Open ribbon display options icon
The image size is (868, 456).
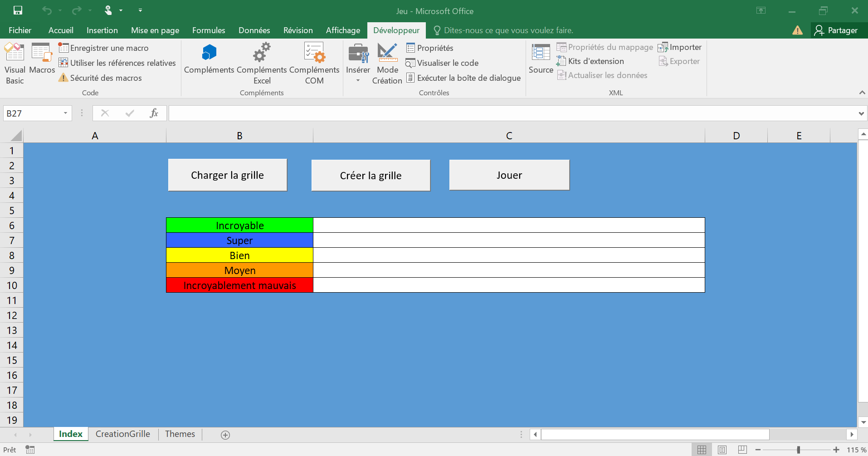tap(761, 10)
